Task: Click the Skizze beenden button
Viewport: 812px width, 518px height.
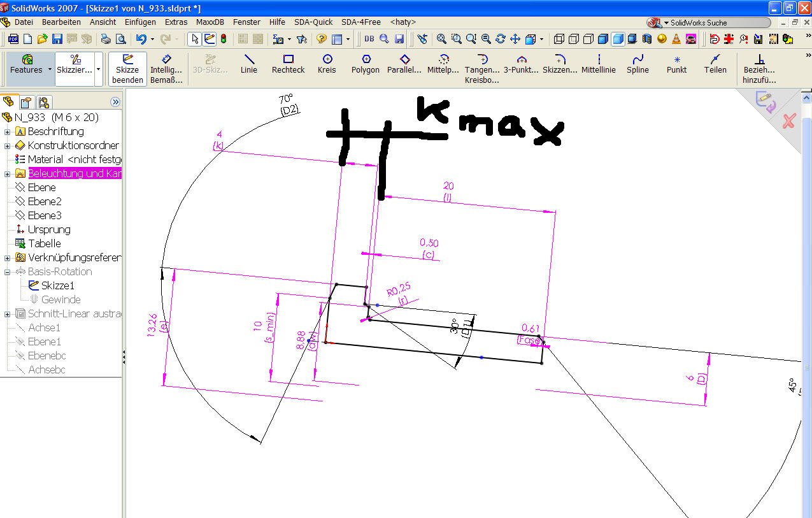Action: coord(127,69)
